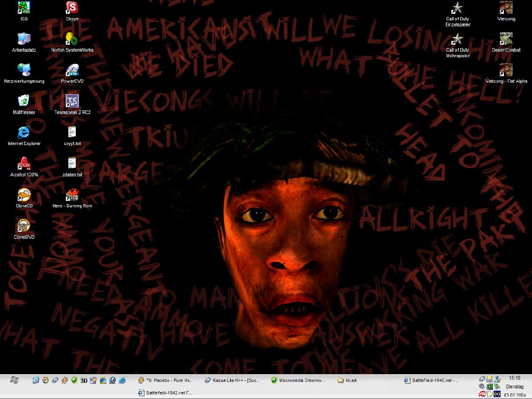Open the Teamspeak 2 RC2 shortcut
The image size is (532, 399).
click(72, 101)
